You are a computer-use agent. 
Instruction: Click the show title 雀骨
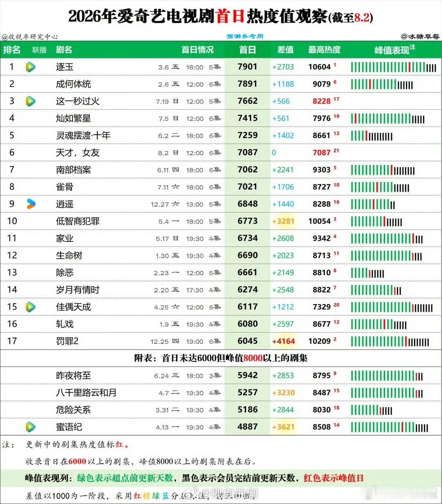(65, 187)
